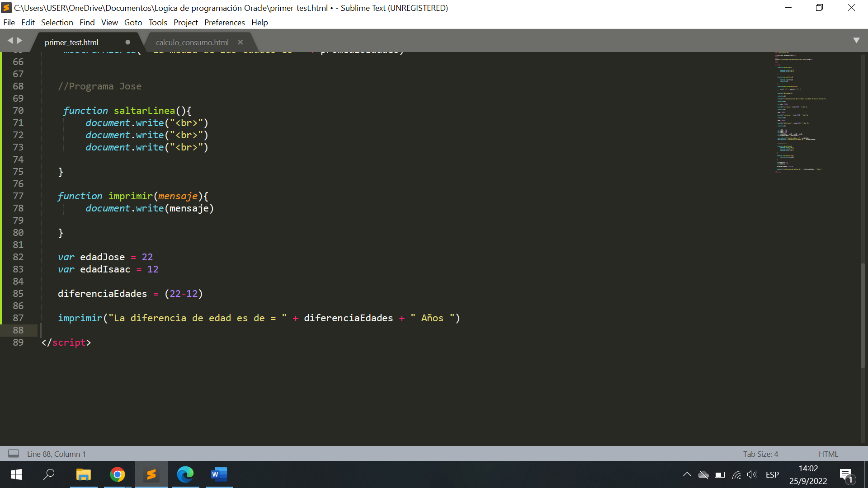868x488 pixels.
Task: Expand the Goto menu in menu bar
Action: [132, 22]
